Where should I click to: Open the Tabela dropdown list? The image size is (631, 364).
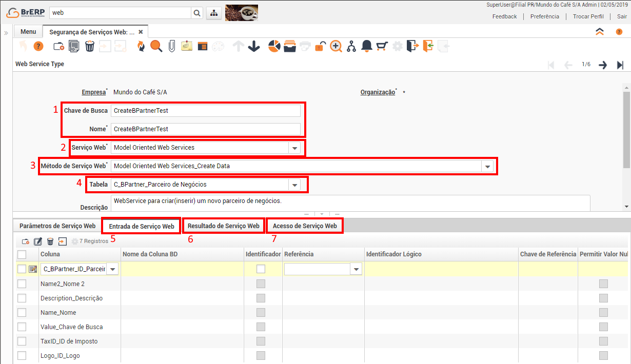pyautogui.click(x=294, y=185)
